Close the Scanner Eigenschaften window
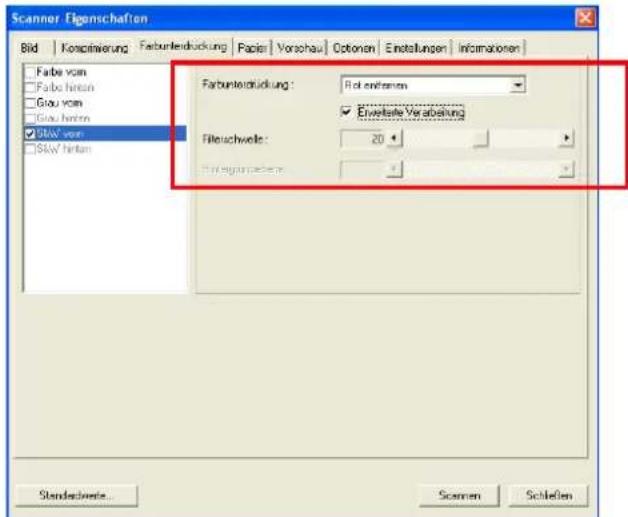The height and width of the screenshot is (517, 628). [585, 18]
